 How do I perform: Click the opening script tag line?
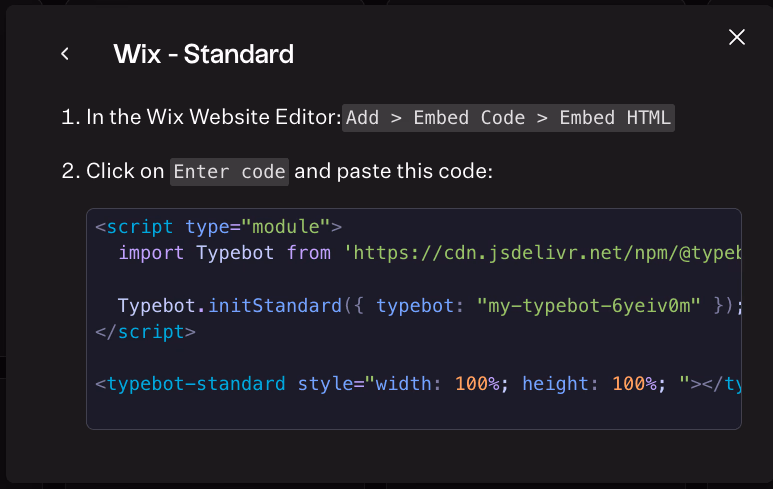coord(219,226)
